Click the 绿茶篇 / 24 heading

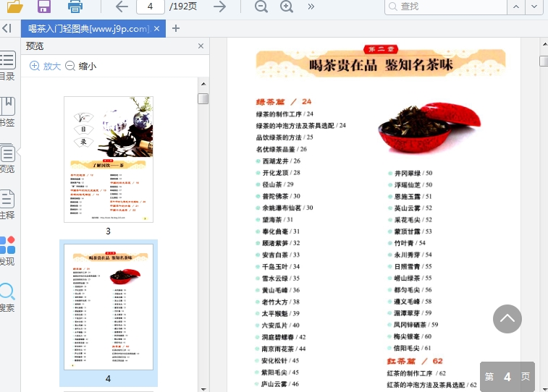284,101
